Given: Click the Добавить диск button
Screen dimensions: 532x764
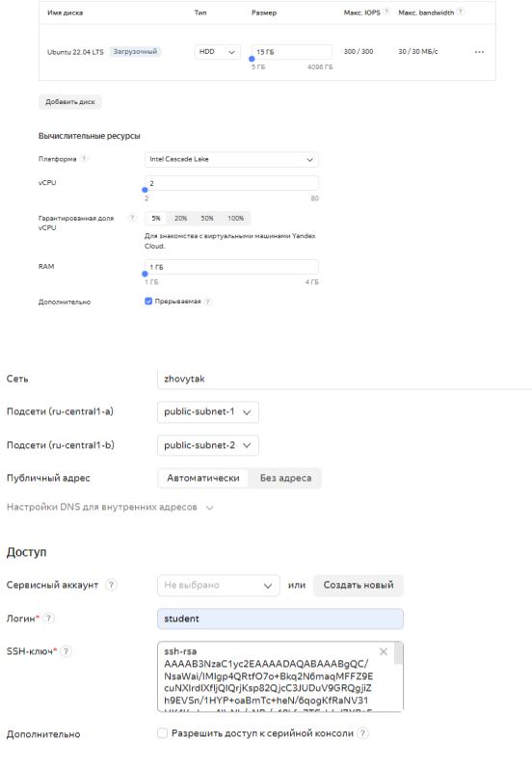Looking at the screenshot, I should pos(70,102).
